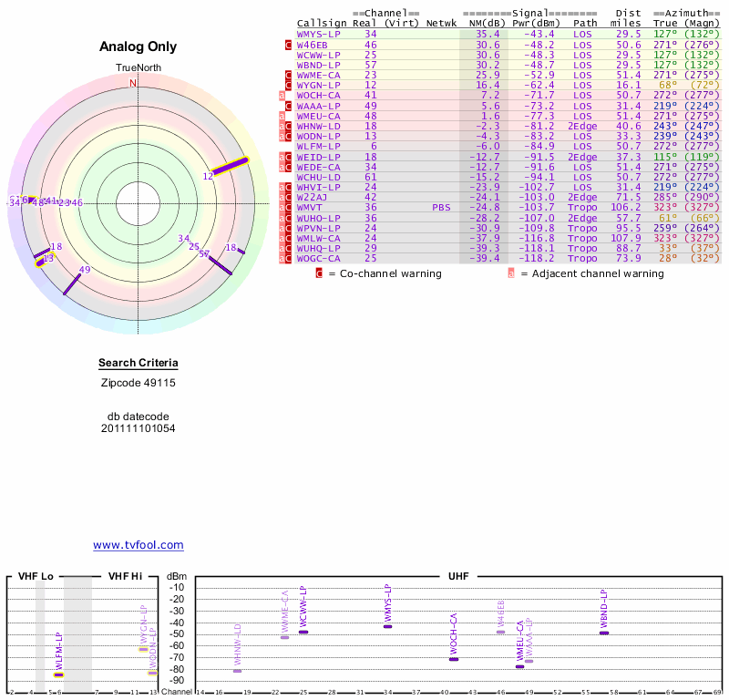Screen dimensions: 729x700
Task: Select the channel 12 bar on radar plot
Action: [230, 166]
